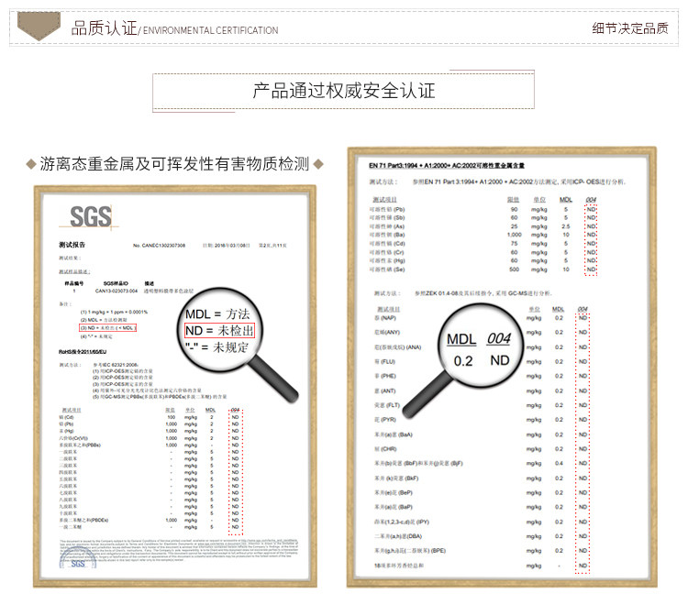Screen dimensions: 688x616
Task: Click the SGS stamp seal at certificate bottom
Action: tap(78, 558)
